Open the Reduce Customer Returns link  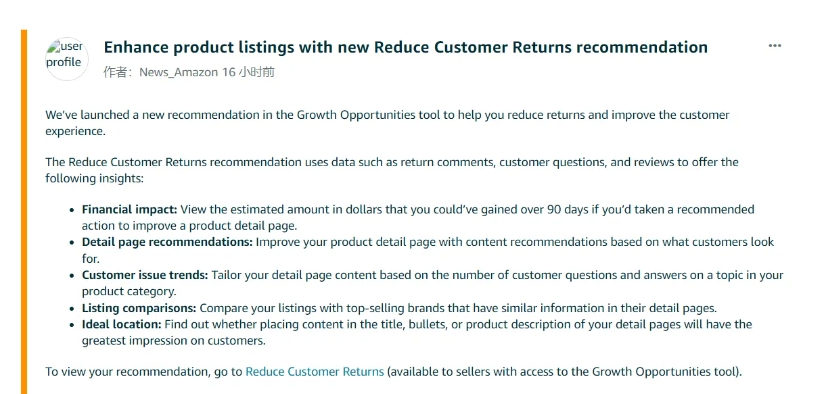click(x=315, y=372)
